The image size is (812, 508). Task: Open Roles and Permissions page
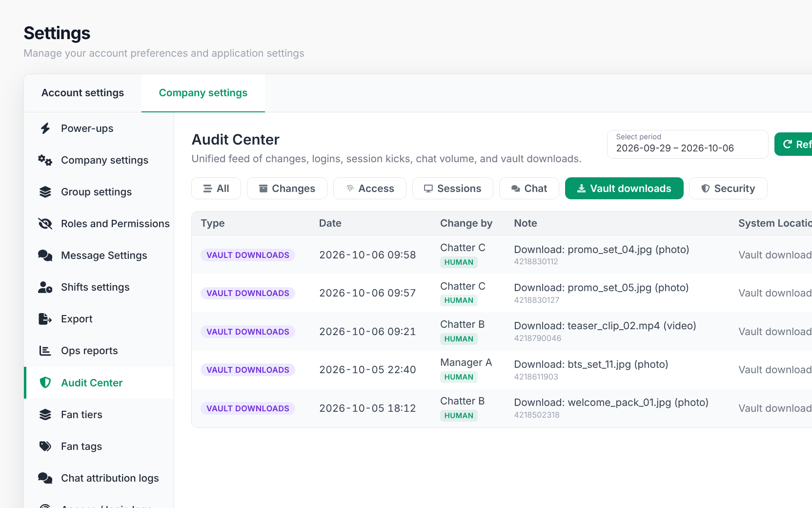point(99,224)
